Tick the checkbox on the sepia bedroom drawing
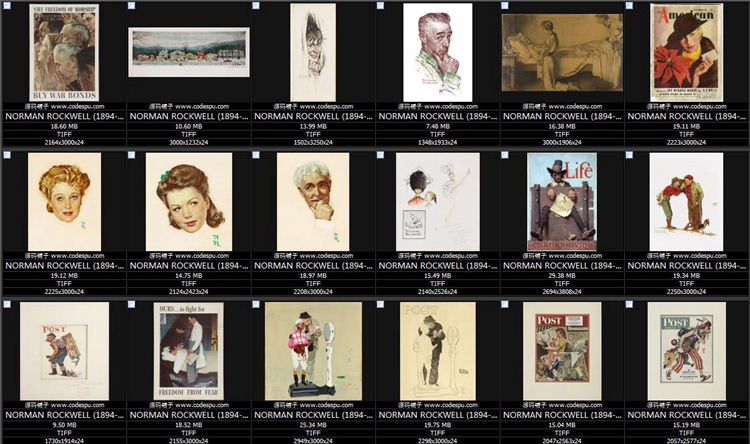 [505, 6]
